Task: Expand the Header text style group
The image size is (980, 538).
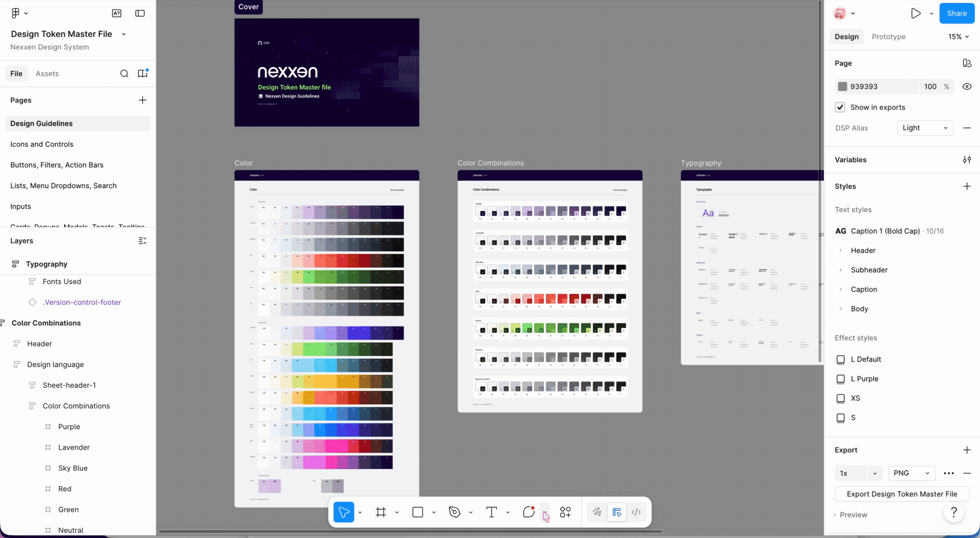Action: [x=840, y=251]
